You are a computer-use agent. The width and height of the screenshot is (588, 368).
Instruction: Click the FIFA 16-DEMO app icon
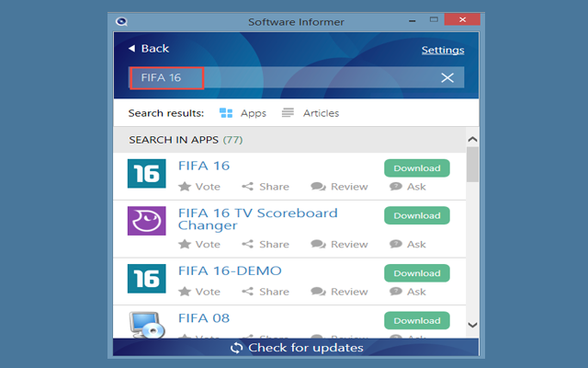(x=145, y=277)
